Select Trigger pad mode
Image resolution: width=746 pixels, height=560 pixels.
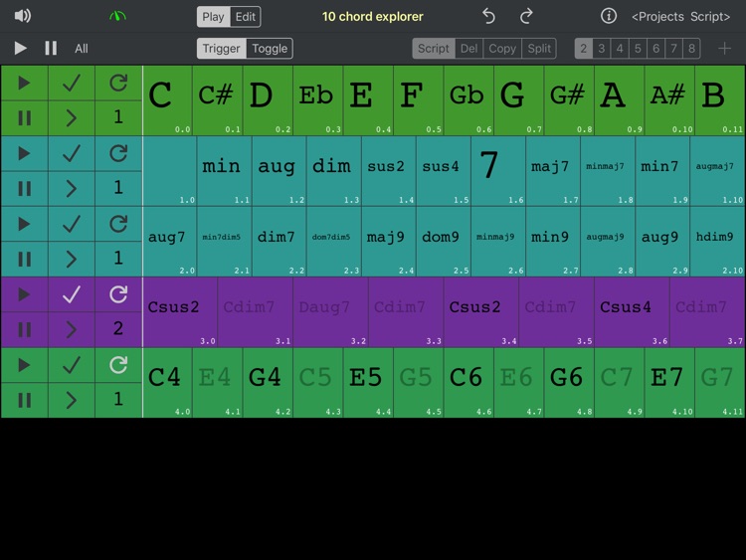pyautogui.click(x=221, y=48)
